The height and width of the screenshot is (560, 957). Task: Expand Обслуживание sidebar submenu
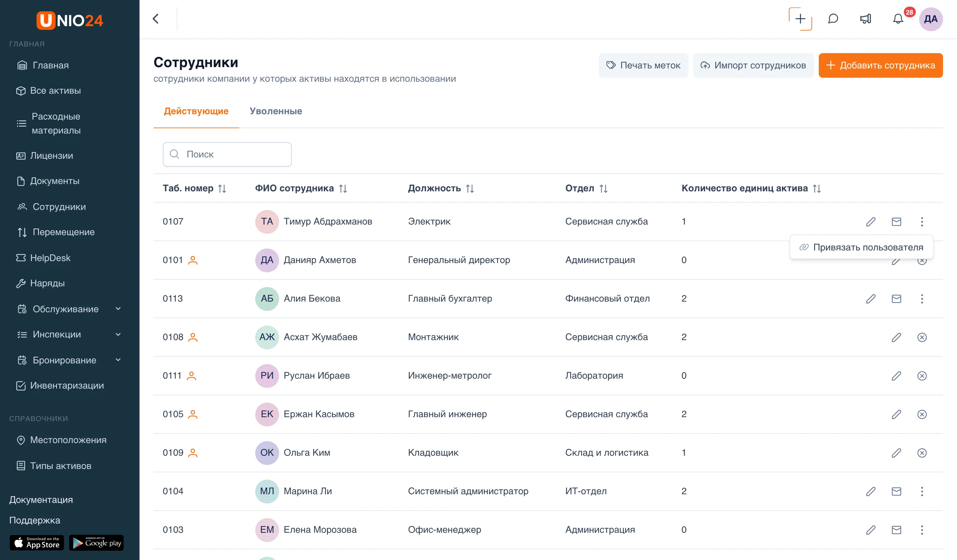(118, 309)
